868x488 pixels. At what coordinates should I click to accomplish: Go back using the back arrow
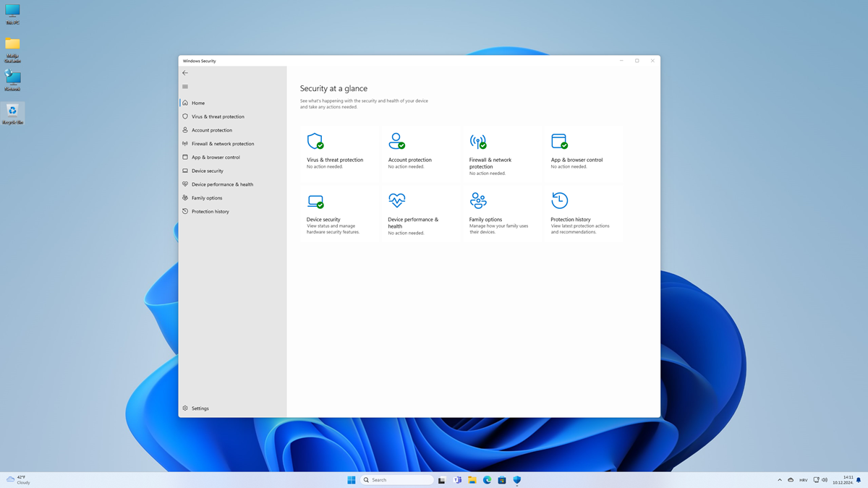tap(185, 73)
